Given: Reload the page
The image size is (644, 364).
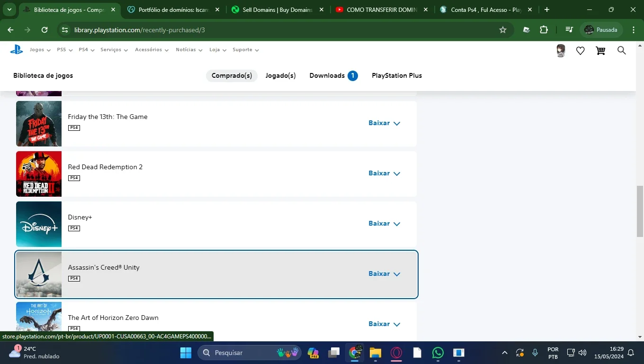Looking at the screenshot, I should pos(45,30).
